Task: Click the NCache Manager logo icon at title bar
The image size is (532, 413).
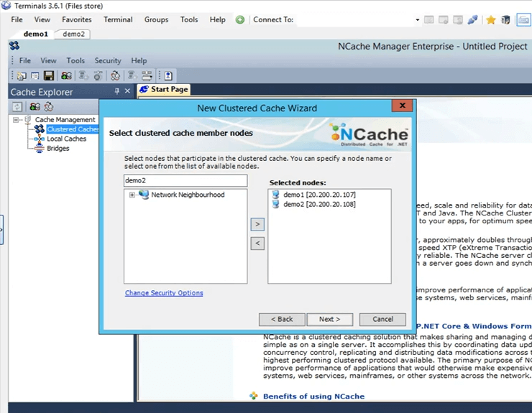Action: [14, 45]
